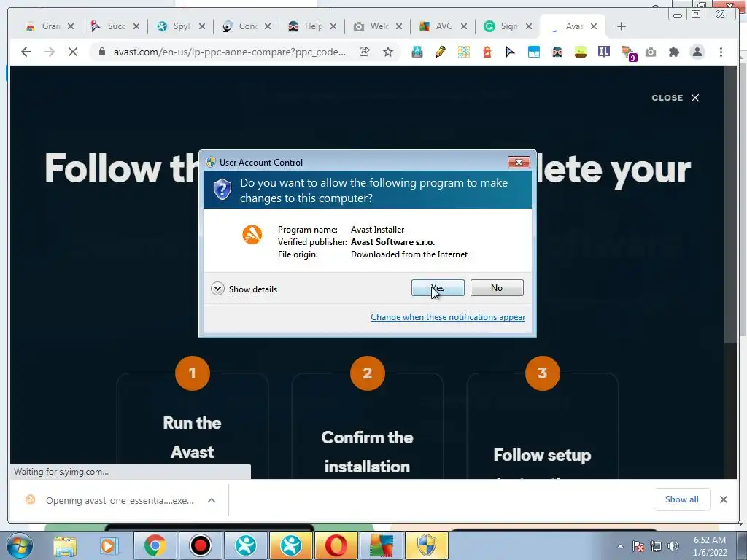Share this page from the address bar
This screenshot has height=560, width=747.
click(x=365, y=52)
